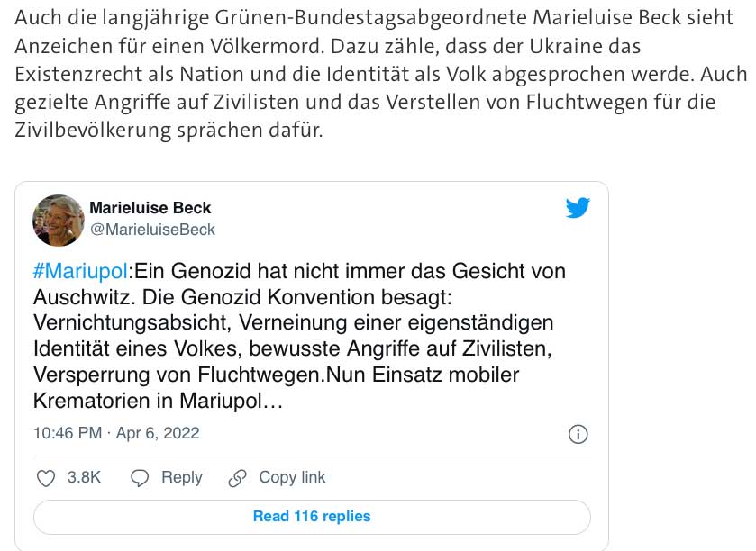Click the Reply text label

(x=182, y=478)
